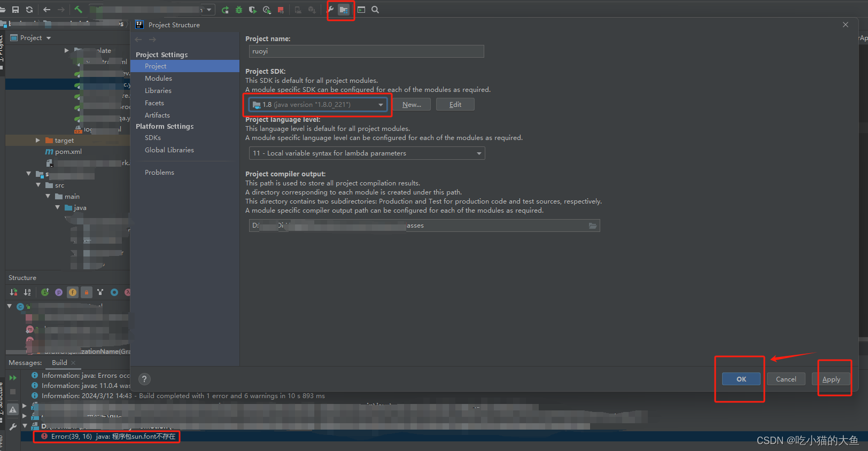
Task: Click the Debug bug icon
Action: [x=239, y=10]
